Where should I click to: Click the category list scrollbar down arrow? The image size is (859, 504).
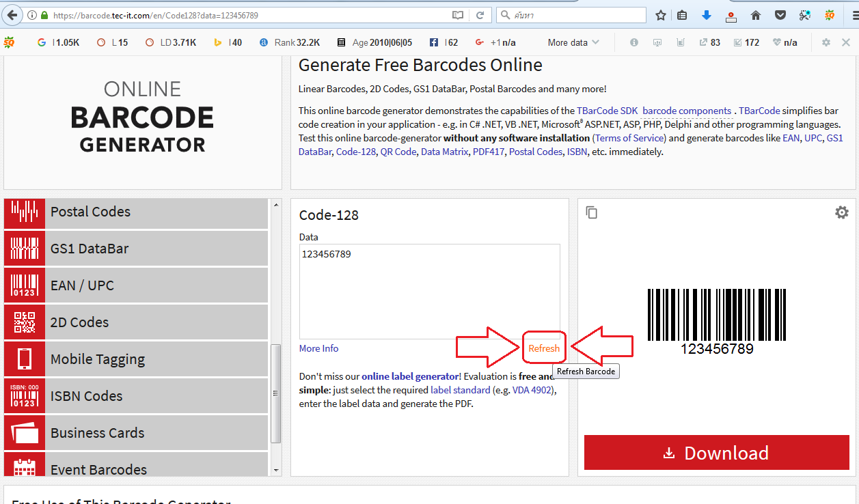[x=276, y=470]
